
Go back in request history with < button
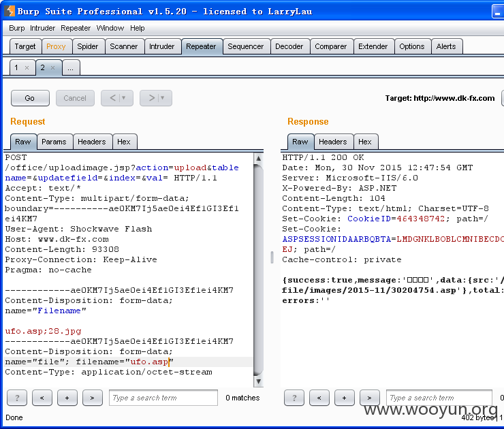(x=112, y=98)
